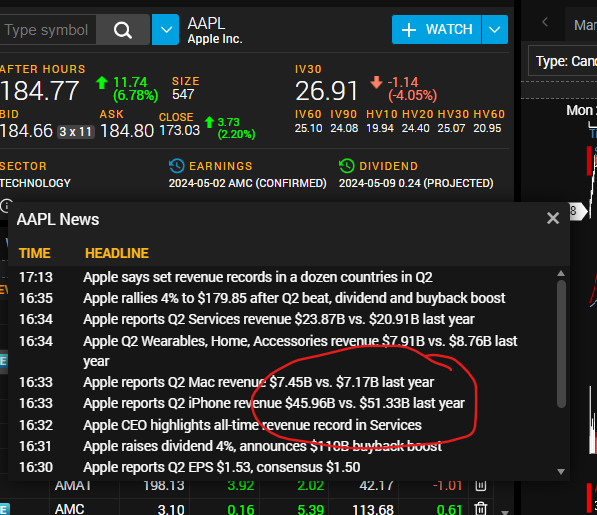Image resolution: width=597 pixels, height=515 pixels.
Task: Click the ask price 184.80
Action: [x=127, y=131]
